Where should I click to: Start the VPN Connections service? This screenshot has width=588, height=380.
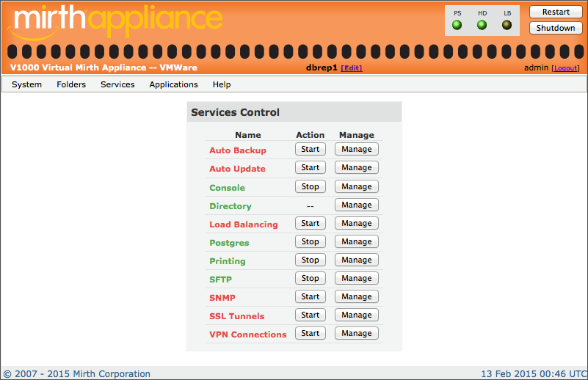coord(310,334)
